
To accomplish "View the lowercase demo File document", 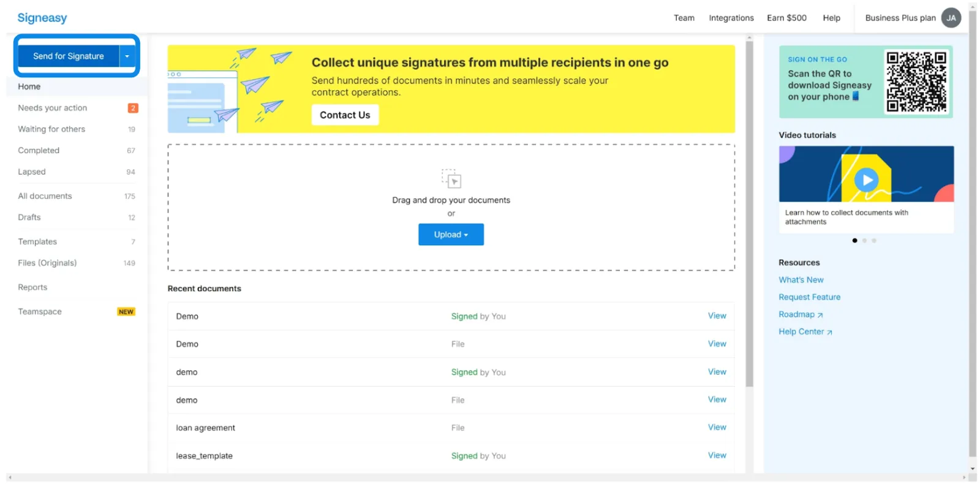I will [717, 399].
